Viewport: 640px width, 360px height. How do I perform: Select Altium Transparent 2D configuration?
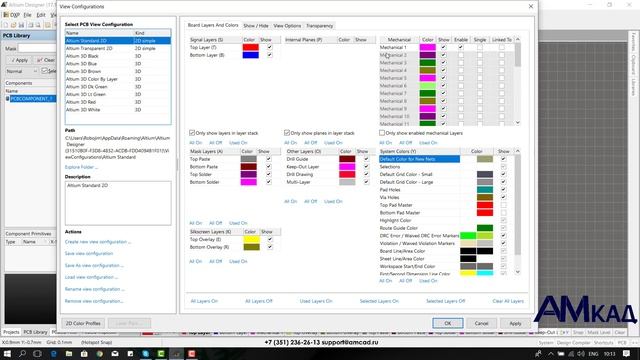point(118,48)
